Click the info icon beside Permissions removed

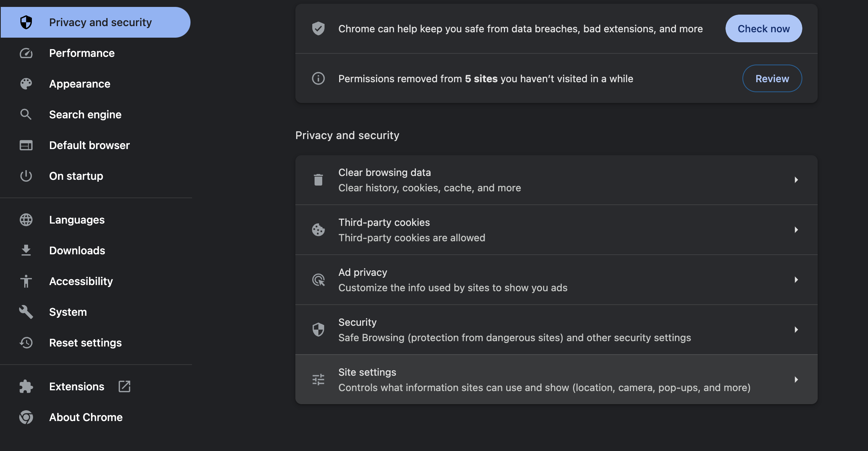point(318,78)
